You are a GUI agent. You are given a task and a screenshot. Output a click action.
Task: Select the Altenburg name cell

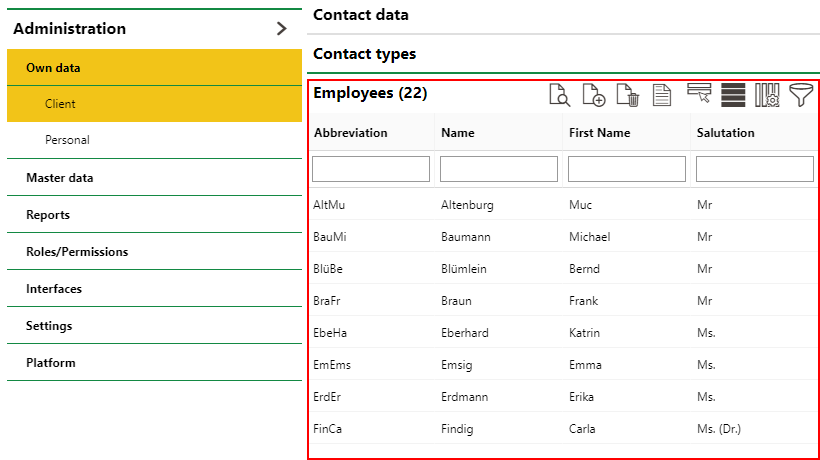coord(467,205)
